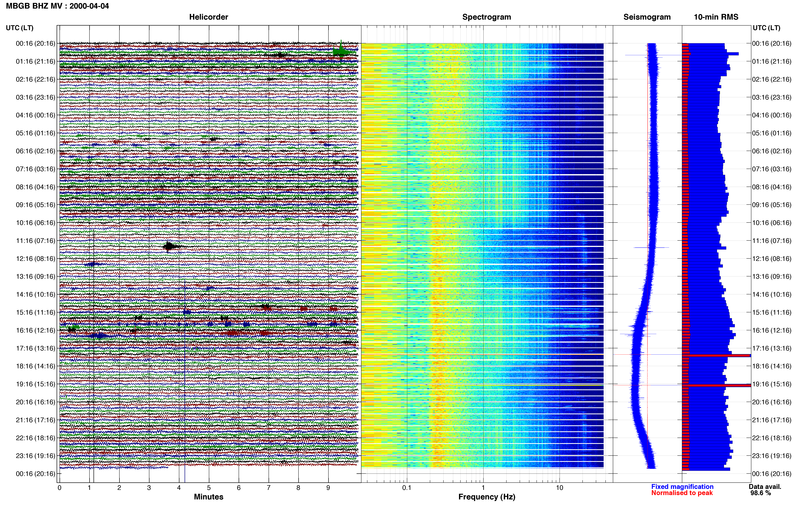The image size is (812, 508).
Task: Click RMS-side time label '10:16 (06:16)'
Action: point(772,223)
